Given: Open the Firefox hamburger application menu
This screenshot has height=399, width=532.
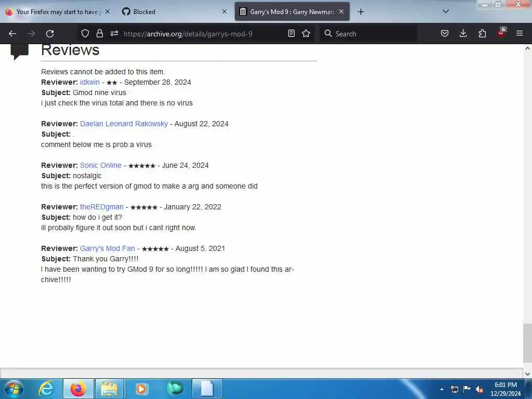Looking at the screenshot, I should (520, 33).
